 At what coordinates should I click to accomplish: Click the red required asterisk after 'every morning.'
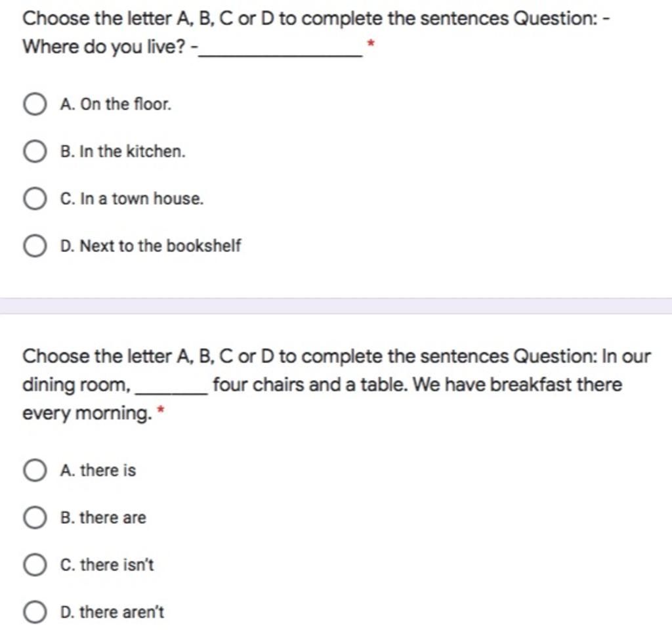tap(161, 410)
